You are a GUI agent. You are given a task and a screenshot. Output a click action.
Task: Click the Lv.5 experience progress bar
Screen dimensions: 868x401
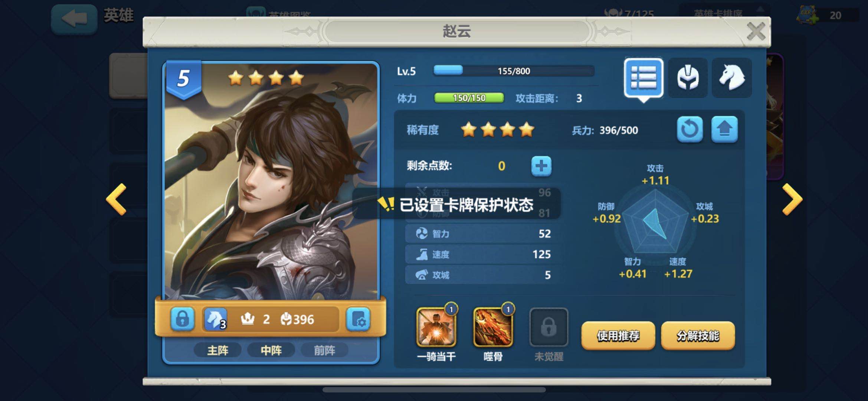pos(514,71)
